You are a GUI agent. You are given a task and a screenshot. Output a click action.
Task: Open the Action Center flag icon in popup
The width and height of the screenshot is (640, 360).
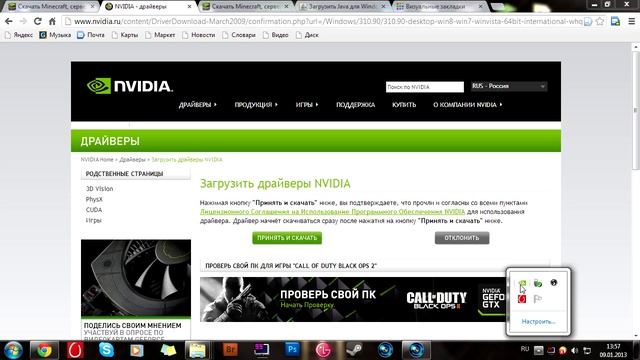[538, 299]
